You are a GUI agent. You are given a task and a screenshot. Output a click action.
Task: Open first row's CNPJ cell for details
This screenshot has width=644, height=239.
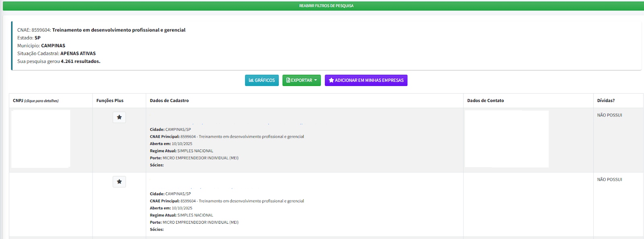click(41, 139)
